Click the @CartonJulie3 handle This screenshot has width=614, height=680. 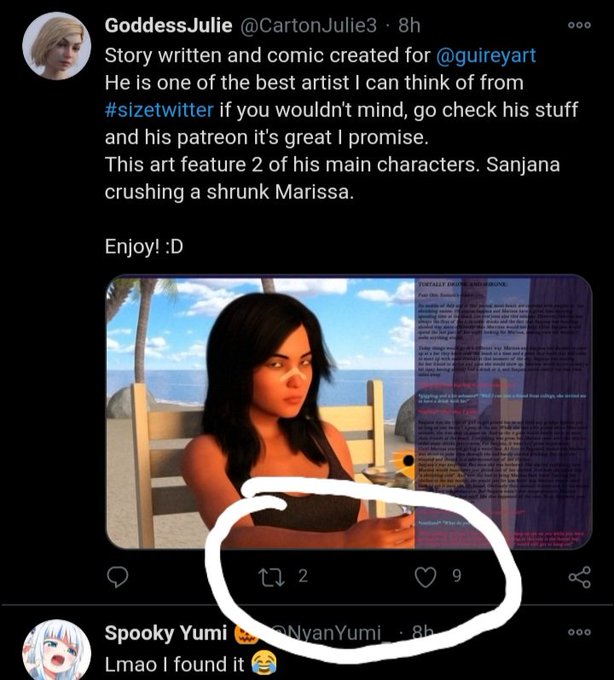pos(308,26)
